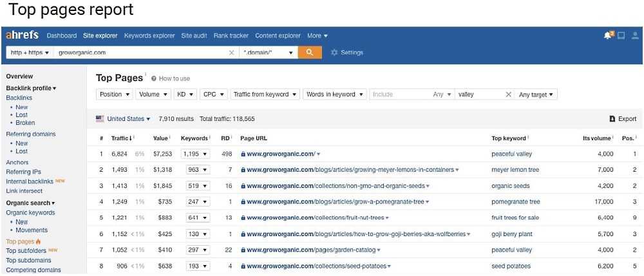The height and width of the screenshot is (276, 644).
Task: Open Traffic from keyword dropdown
Action: 265,95
